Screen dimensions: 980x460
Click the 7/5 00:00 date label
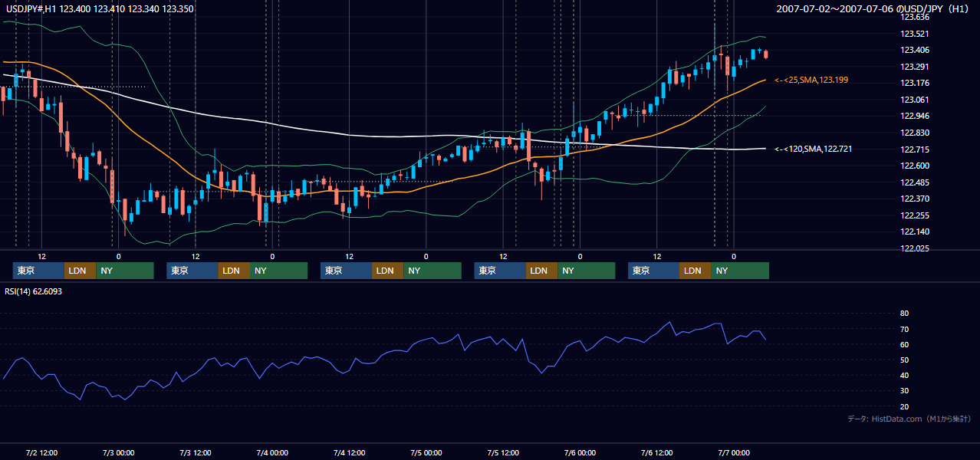coord(426,452)
